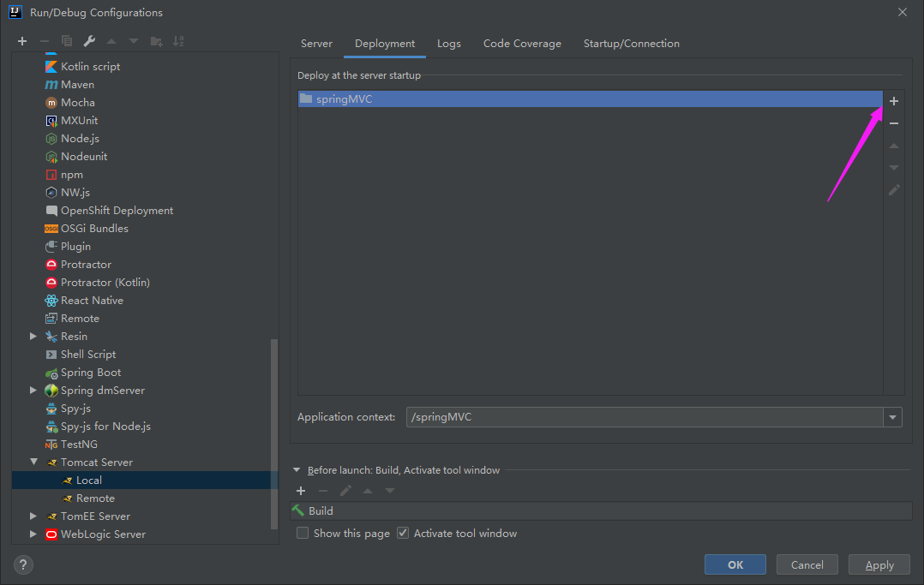Expand the TomEE Server node

click(33, 516)
